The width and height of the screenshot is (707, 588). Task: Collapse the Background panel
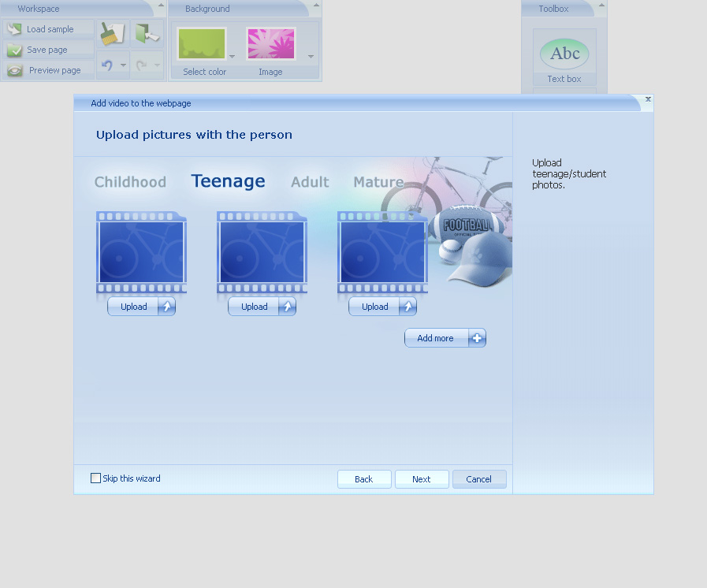coord(316,5)
